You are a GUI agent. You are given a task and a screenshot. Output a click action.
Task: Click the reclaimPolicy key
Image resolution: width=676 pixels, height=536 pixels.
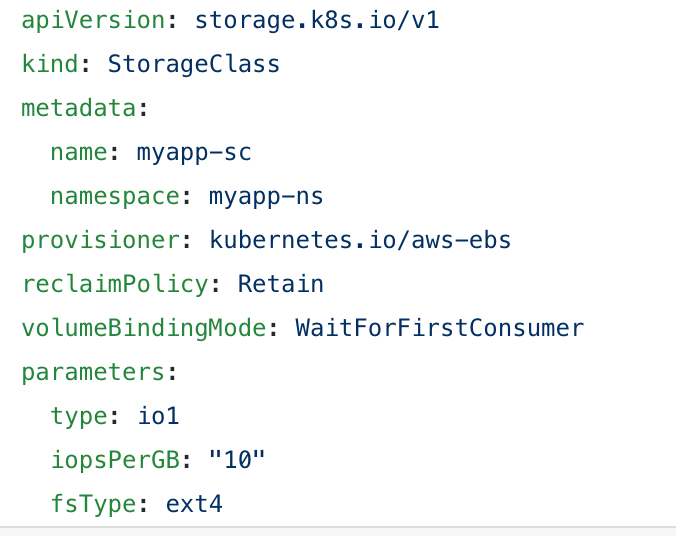click(x=115, y=284)
